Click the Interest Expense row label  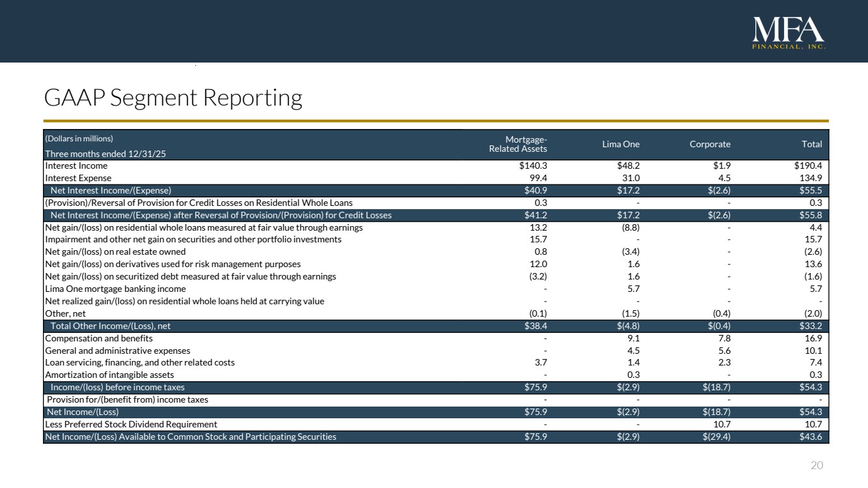click(x=78, y=178)
